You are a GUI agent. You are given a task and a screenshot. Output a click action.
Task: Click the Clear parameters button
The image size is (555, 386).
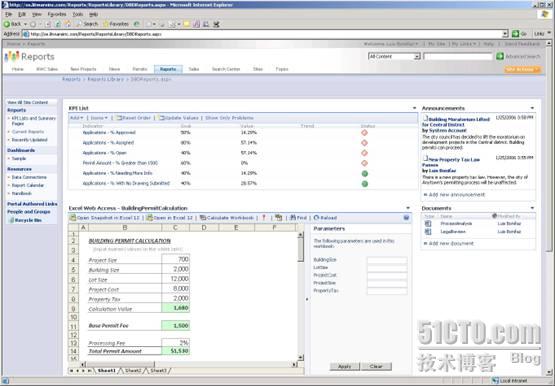click(376, 367)
